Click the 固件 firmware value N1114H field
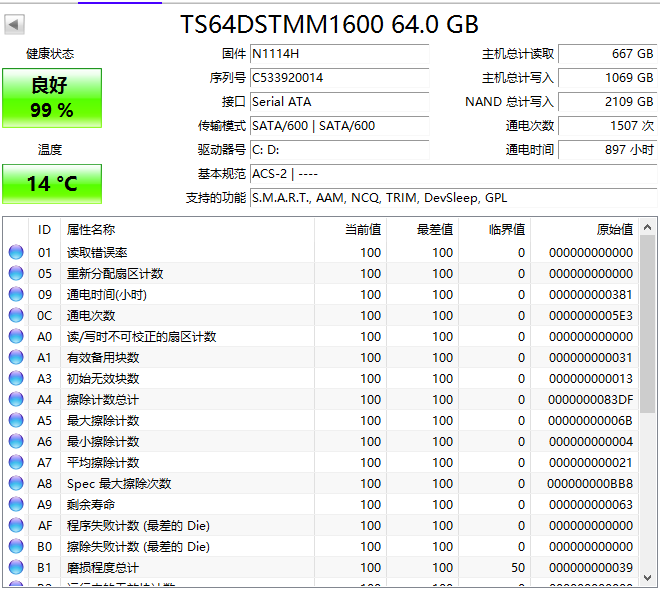The image size is (660, 595). 338,54
